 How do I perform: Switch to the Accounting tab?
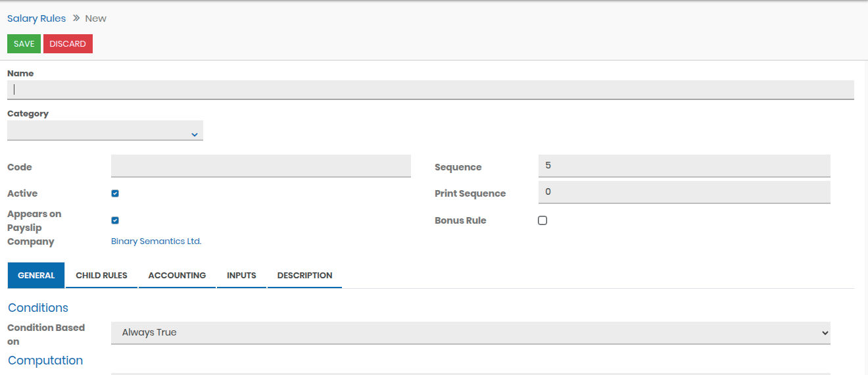tap(177, 276)
